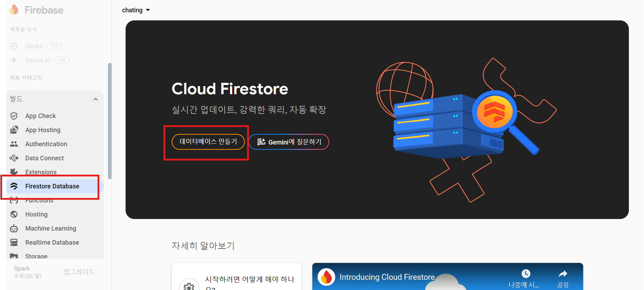
Task: Click the 신규 badge next to Vertex AI
Action: pos(62,60)
